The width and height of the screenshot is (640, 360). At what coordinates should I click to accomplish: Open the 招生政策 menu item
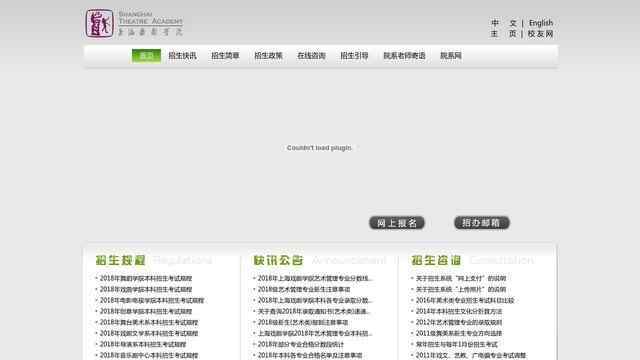tap(268, 56)
